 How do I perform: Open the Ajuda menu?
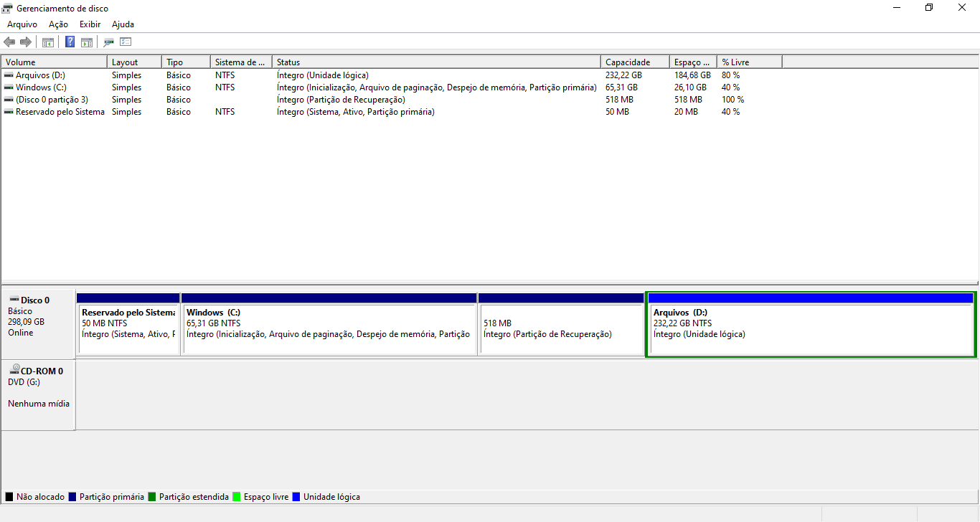(x=123, y=24)
